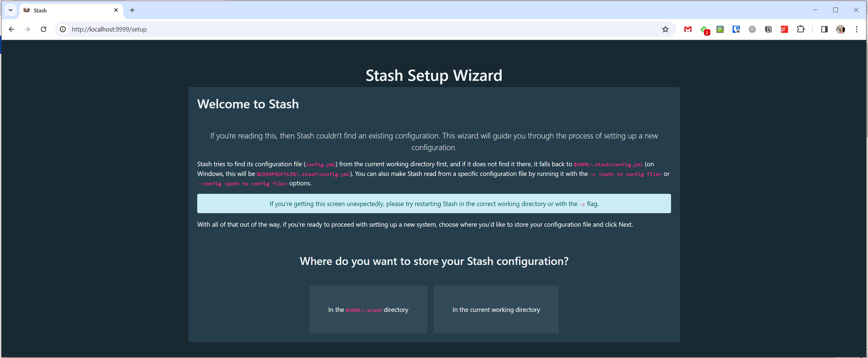The image size is (868, 358).
Task: Click the unexpected screen restart notice banner
Action: [x=434, y=204]
